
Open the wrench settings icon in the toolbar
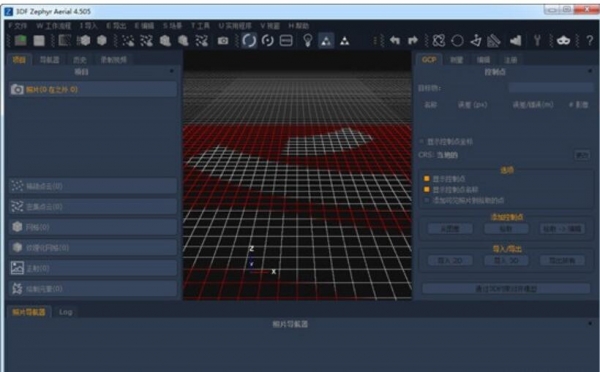[537, 40]
